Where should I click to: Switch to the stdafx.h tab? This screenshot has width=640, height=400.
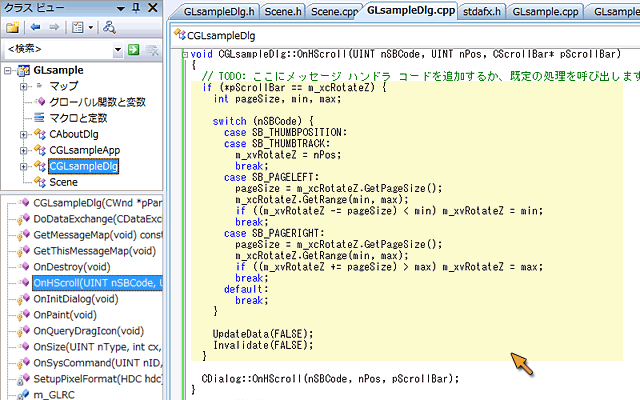click(x=482, y=12)
